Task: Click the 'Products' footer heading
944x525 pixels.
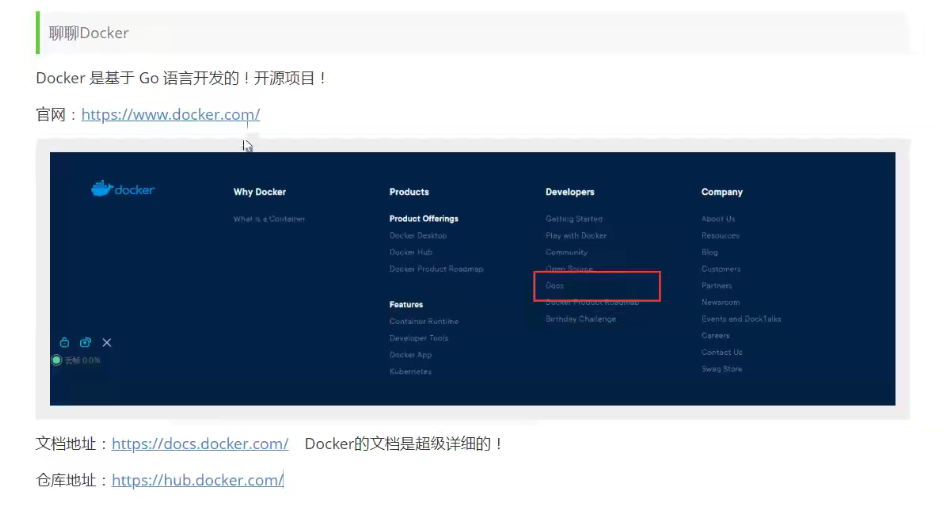Action: pyautogui.click(x=409, y=192)
